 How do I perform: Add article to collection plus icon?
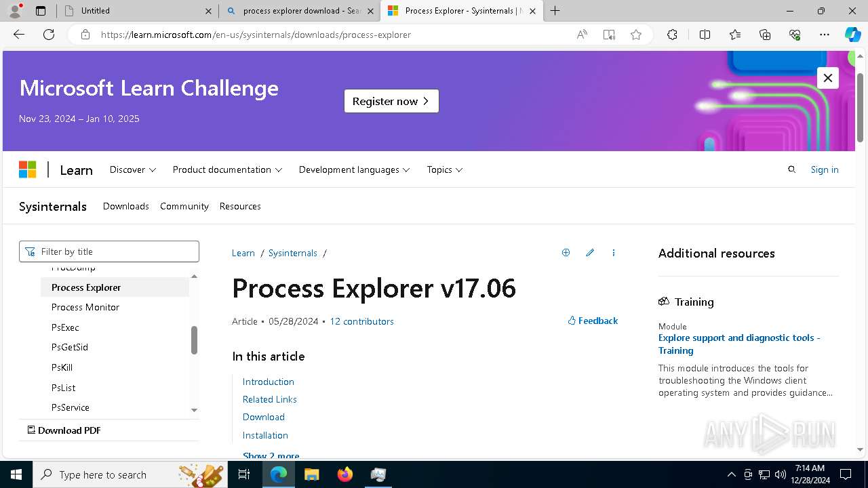pyautogui.click(x=566, y=253)
